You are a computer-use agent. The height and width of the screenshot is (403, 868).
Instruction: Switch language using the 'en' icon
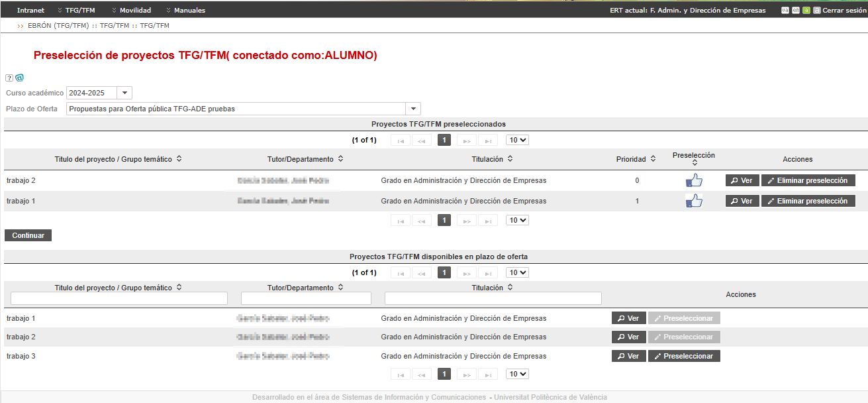click(796, 11)
